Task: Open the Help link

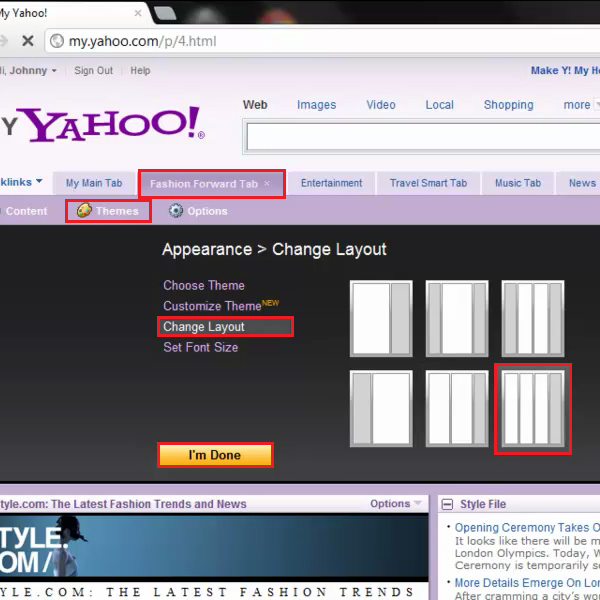Action: coord(140,70)
